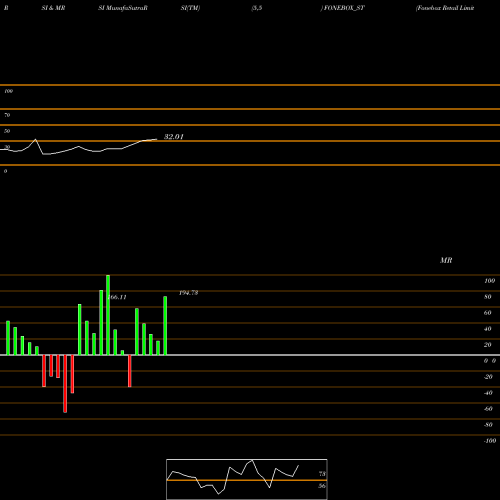Click the 70 level label on RSI axis
500x500 pixels.
pyautogui.click(x=7, y=115)
